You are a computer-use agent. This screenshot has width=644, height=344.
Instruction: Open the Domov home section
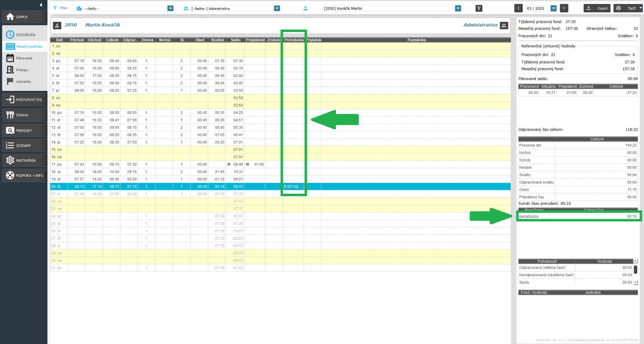tap(25, 17)
